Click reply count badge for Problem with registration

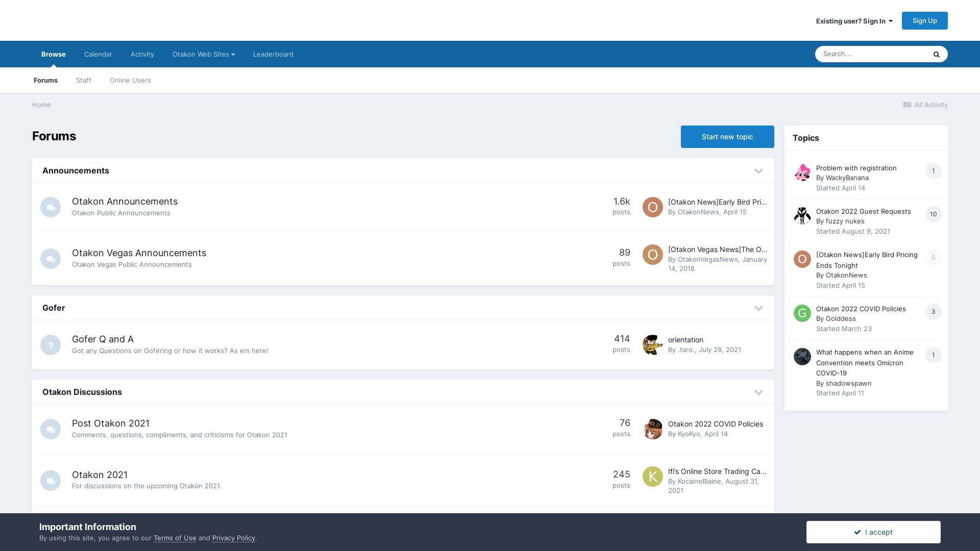tap(934, 171)
